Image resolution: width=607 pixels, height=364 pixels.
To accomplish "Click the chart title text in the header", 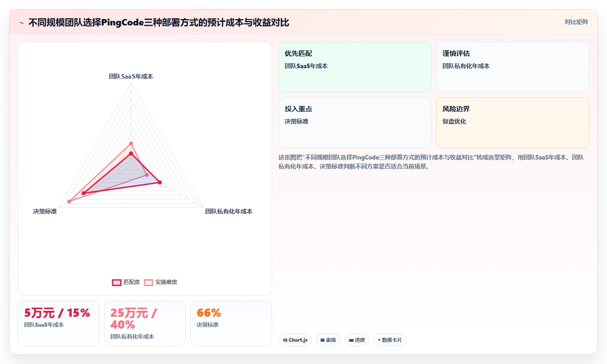I will (159, 22).
